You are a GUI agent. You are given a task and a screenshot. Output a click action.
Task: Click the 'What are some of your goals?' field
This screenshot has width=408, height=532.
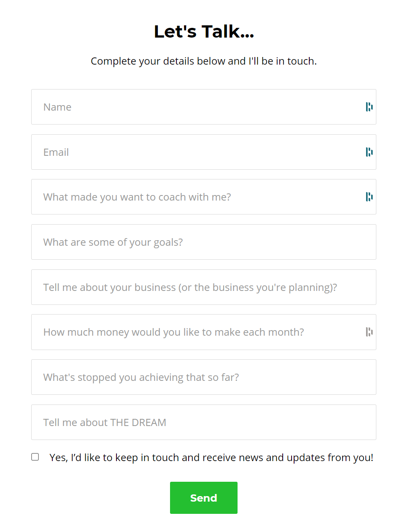203,242
